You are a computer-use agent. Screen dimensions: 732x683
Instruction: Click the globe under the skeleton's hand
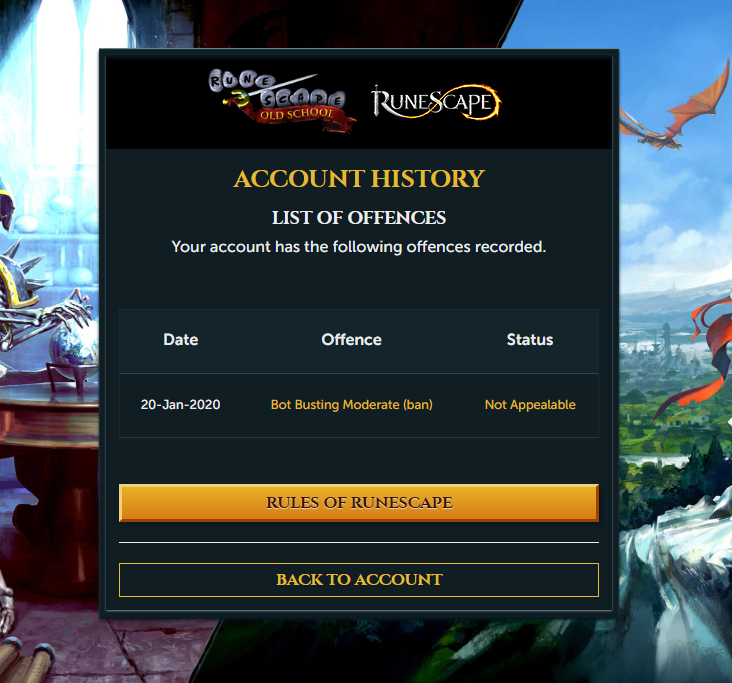pos(75,343)
